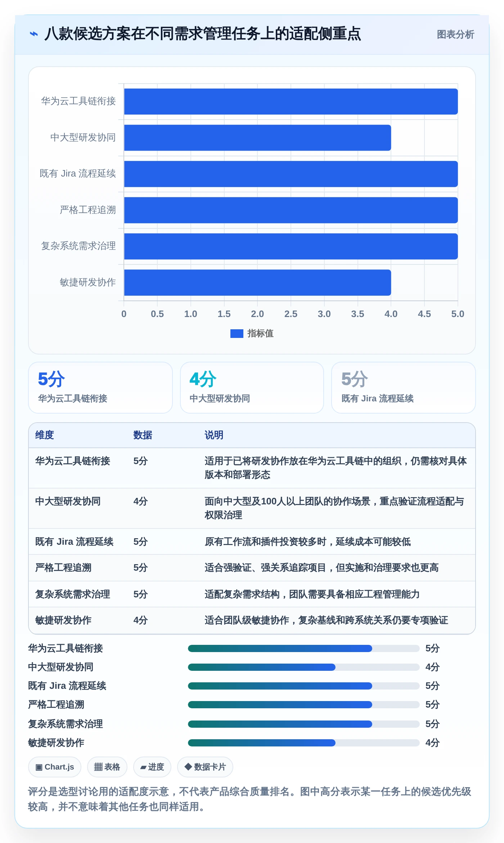
Task: Select the 进度 tag chip
Action: point(152,767)
